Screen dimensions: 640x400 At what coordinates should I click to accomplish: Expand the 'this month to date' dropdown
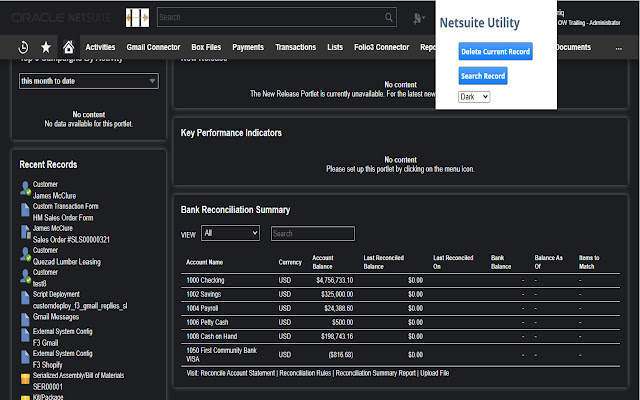tap(88, 81)
